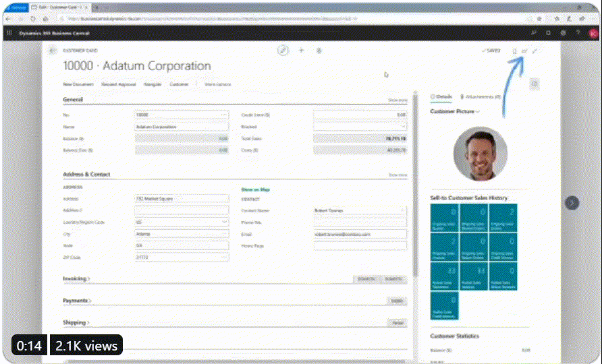The image size is (602, 364).
Task: Open a new browser tab with the plus button
Action: click(x=96, y=7)
